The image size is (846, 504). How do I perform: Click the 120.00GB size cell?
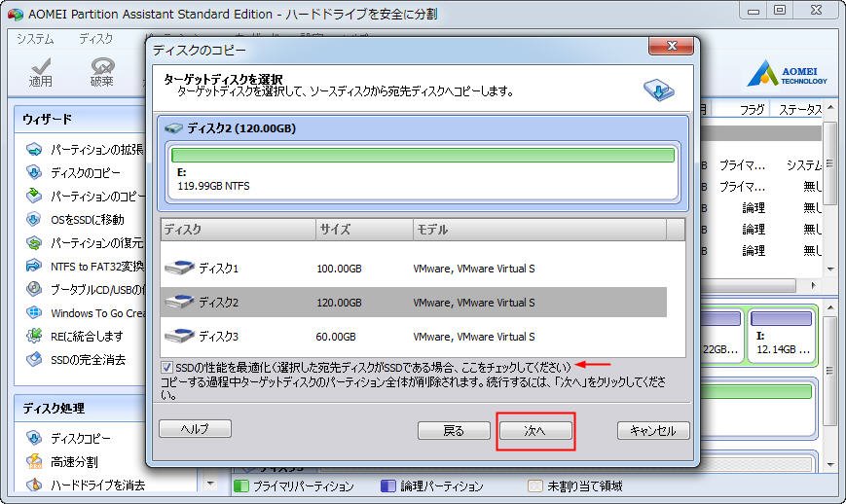pos(339,303)
